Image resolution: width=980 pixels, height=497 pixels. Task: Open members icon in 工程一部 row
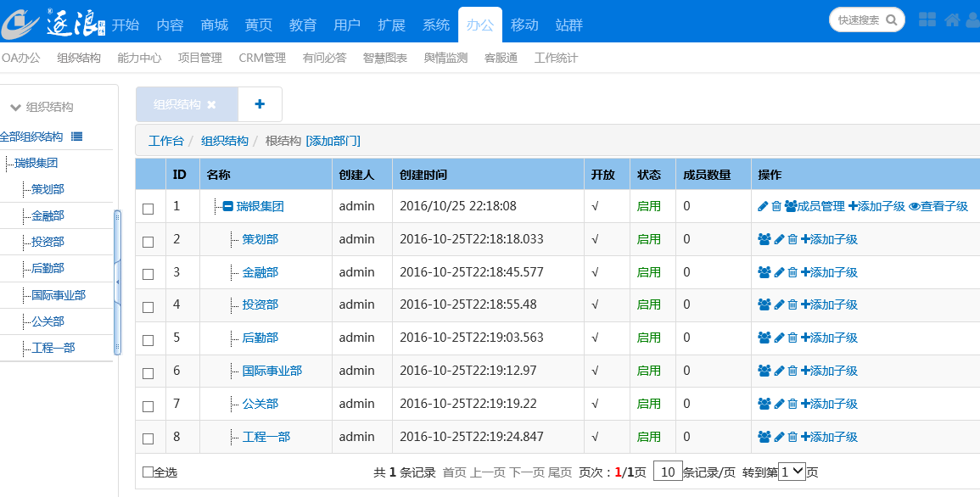pyautogui.click(x=764, y=437)
